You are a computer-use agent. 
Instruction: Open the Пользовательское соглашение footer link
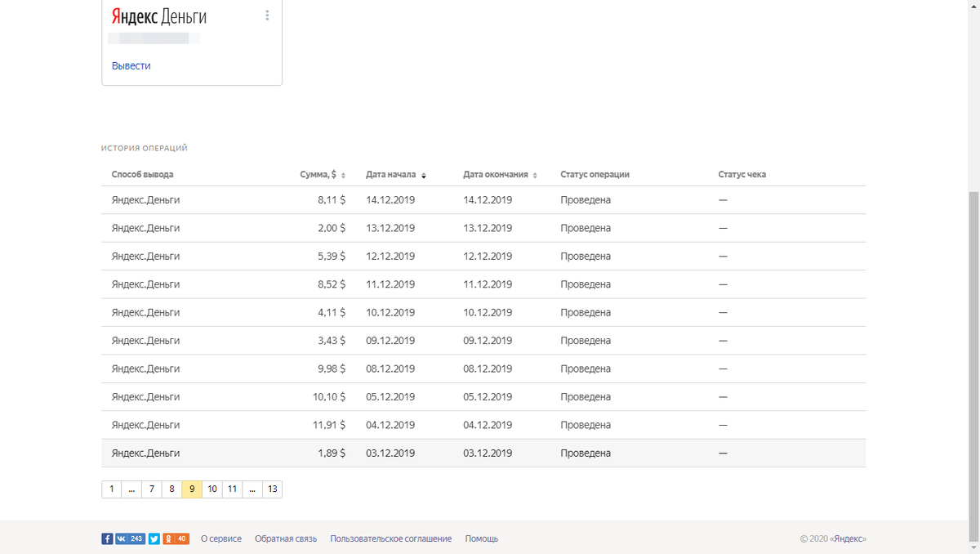(390, 538)
